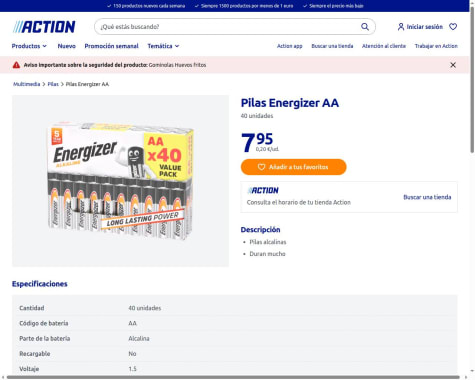Click Buscar una tienda in store box
The image size is (475, 380).
click(x=427, y=197)
